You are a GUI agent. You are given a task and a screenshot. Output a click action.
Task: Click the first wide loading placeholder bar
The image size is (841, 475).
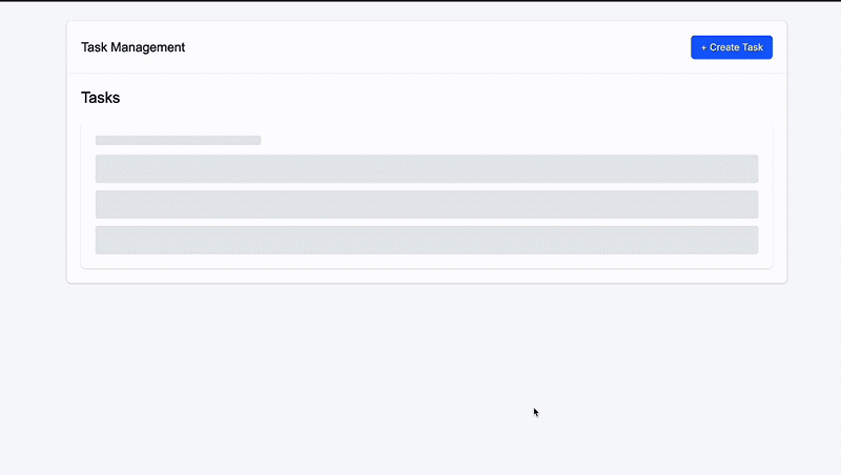426,168
